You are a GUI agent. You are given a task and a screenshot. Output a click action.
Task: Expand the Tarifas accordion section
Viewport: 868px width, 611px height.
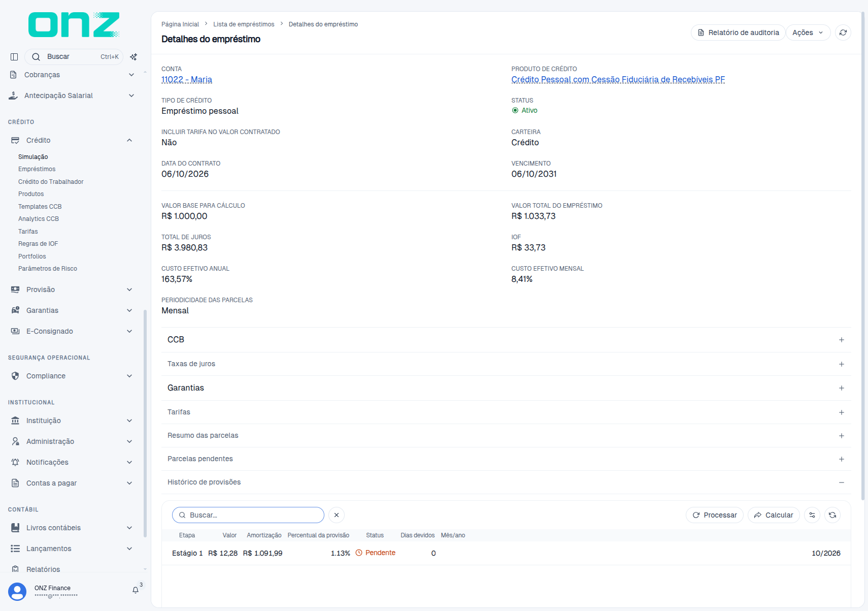point(506,412)
